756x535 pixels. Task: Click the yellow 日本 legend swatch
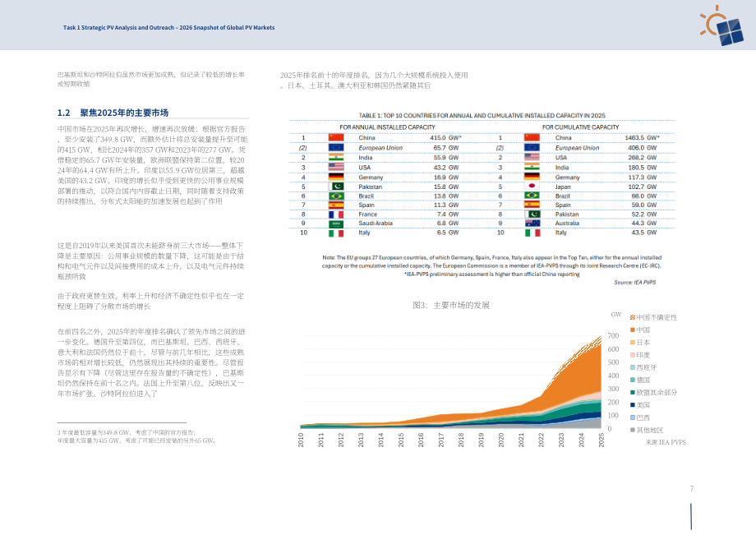pyautogui.click(x=633, y=343)
